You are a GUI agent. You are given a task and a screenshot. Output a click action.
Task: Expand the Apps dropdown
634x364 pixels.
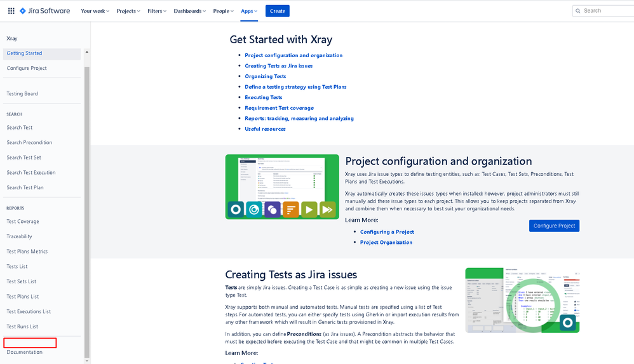tap(249, 11)
